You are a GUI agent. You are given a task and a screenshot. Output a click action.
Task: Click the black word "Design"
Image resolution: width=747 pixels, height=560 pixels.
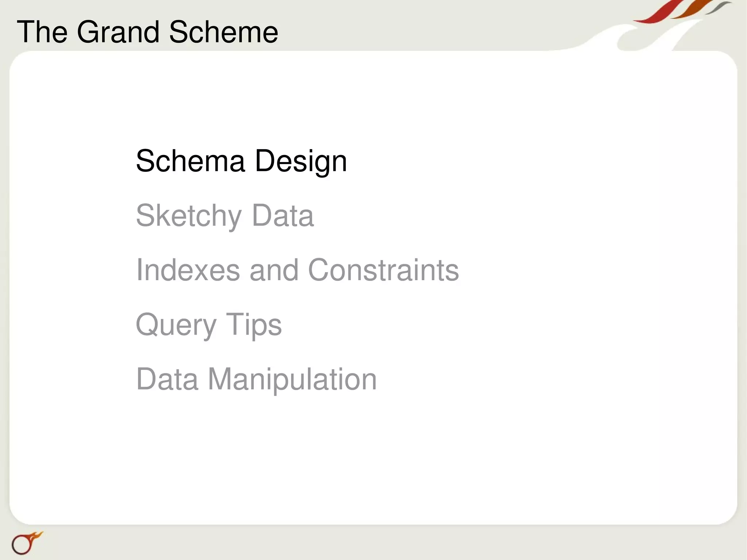(x=301, y=162)
